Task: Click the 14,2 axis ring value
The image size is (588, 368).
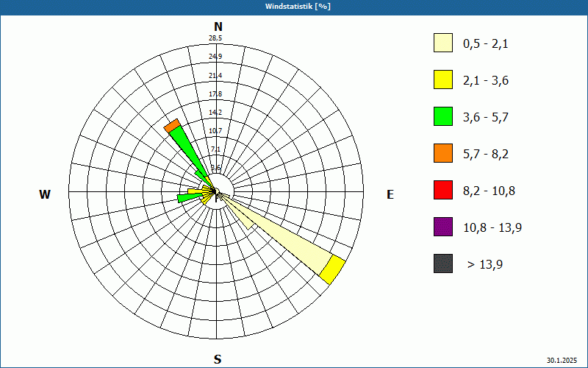Action: tap(215, 113)
